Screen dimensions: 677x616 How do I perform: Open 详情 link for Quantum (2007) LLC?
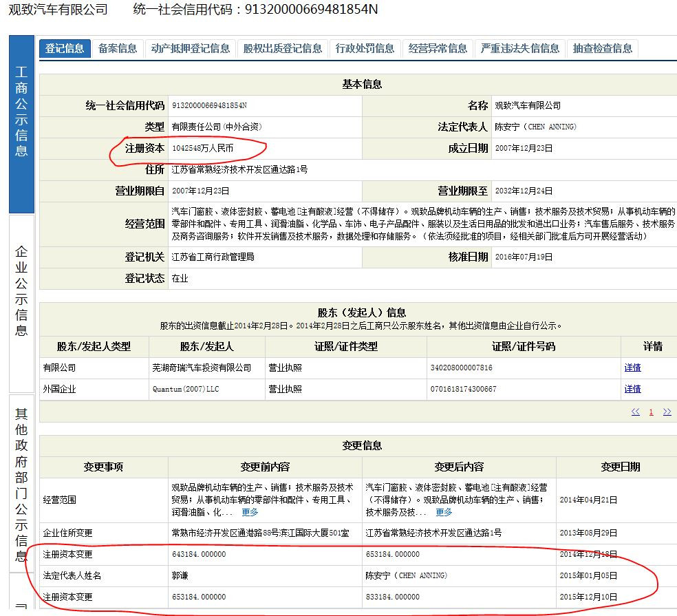pyautogui.click(x=632, y=389)
